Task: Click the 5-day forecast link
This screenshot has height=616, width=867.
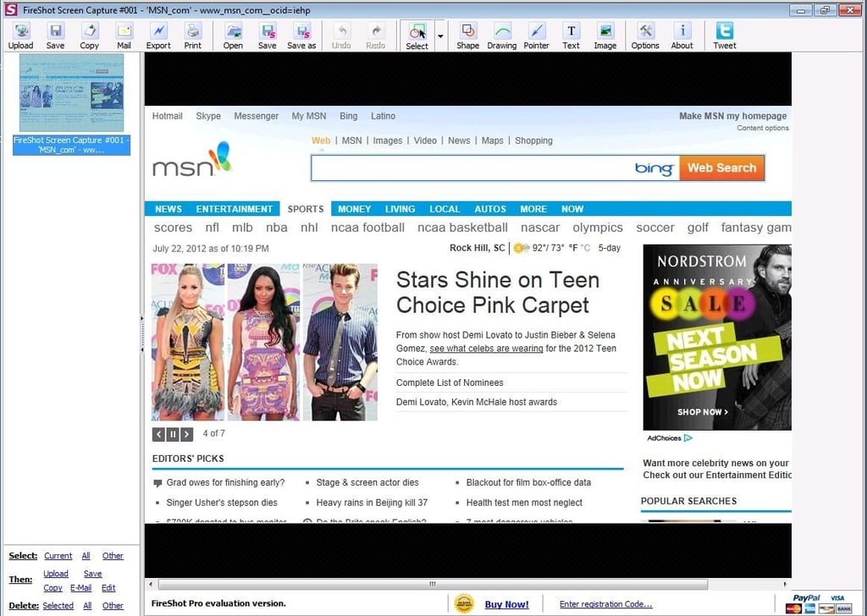Action: 610,248
